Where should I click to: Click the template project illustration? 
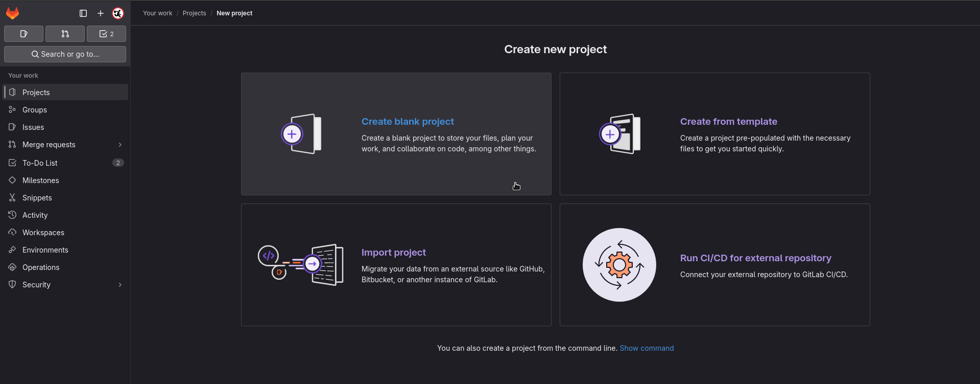coord(619,134)
